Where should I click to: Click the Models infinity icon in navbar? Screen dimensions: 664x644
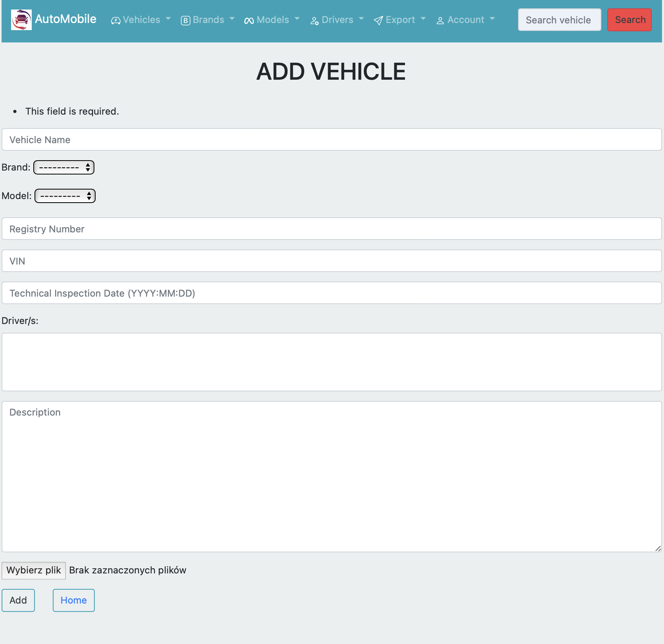coord(249,21)
